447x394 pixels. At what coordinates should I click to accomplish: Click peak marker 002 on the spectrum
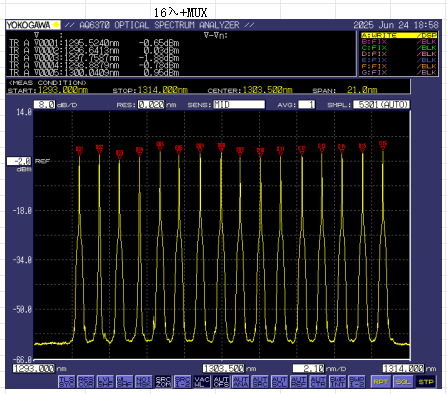99,149
